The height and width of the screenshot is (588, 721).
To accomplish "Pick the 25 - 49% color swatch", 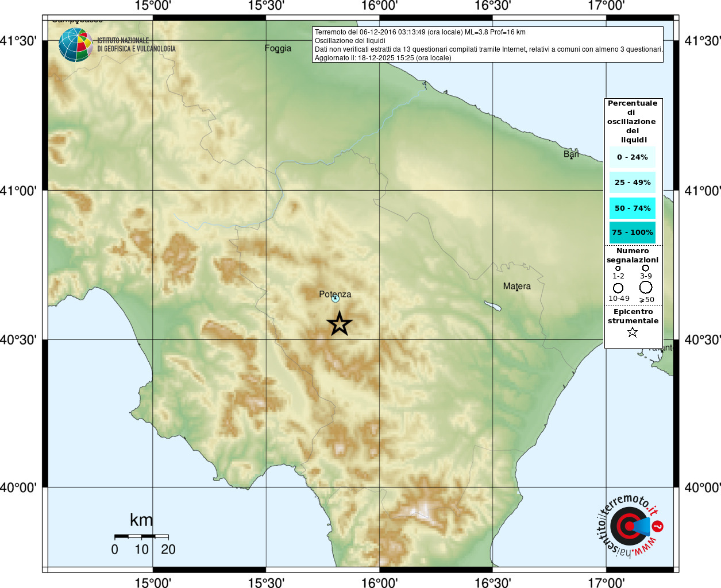I will pyautogui.click(x=633, y=182).
